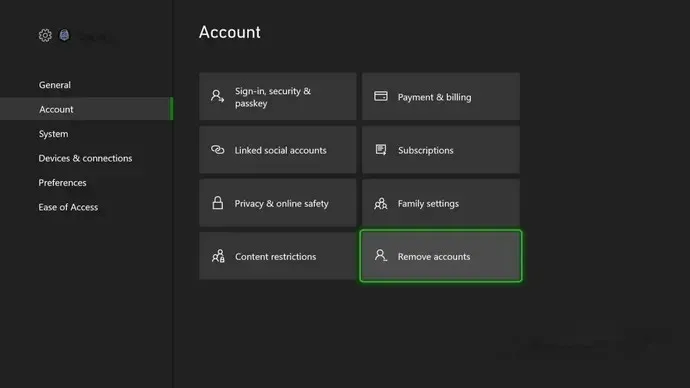Click the Content restrictions icon
The image size is (690, 388).
pos(218,256)
